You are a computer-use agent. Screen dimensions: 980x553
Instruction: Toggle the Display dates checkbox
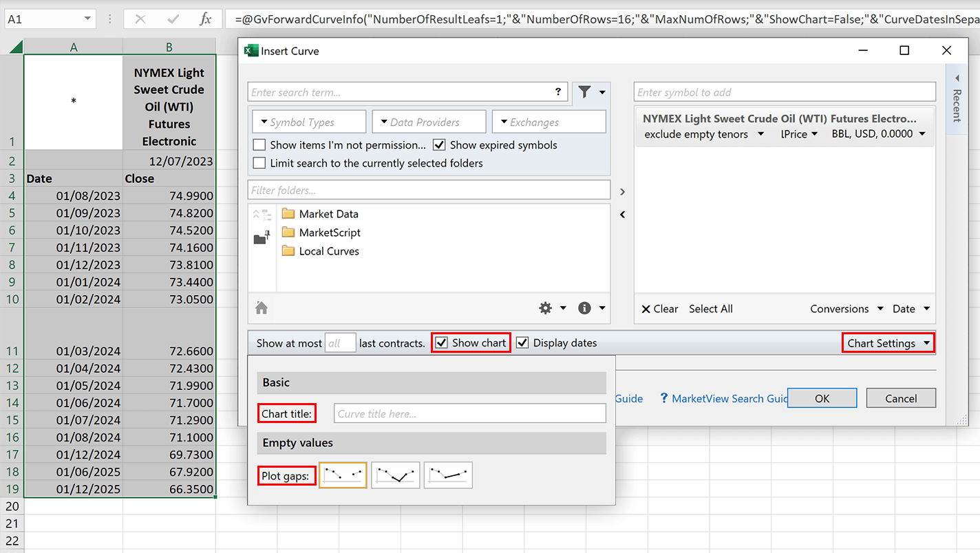(523, 343)
